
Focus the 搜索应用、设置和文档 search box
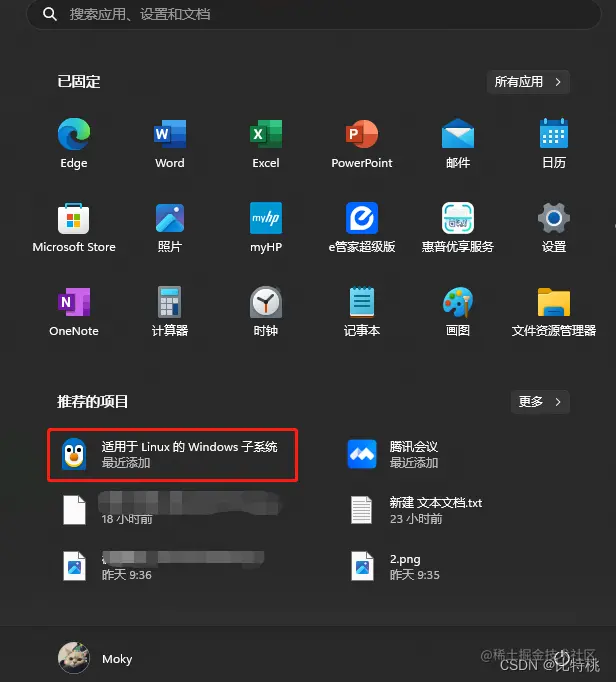(x=314, y=14)
